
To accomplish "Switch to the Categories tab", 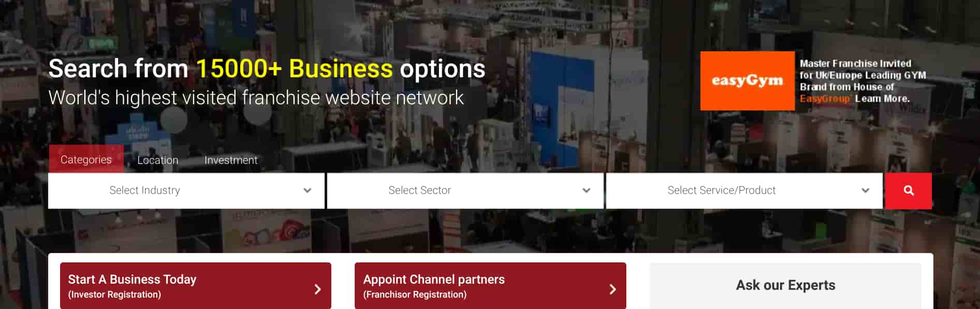I will tap(86, 159).
